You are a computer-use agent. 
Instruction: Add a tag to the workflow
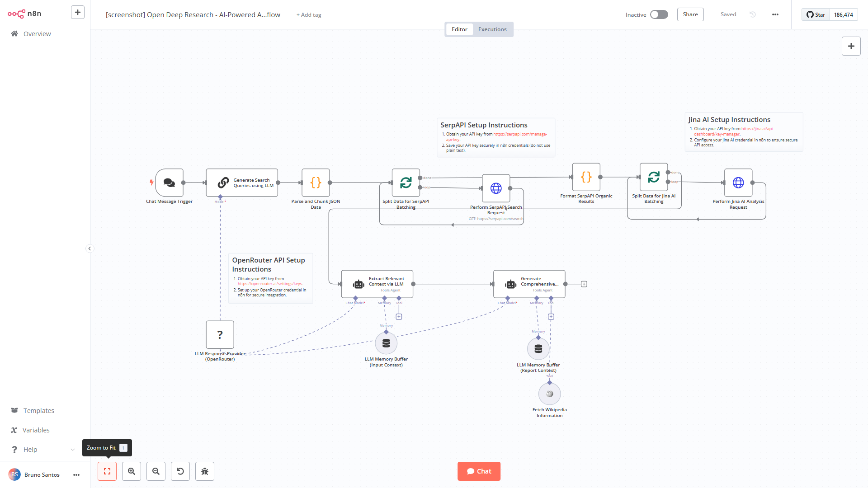click(309, 15)
